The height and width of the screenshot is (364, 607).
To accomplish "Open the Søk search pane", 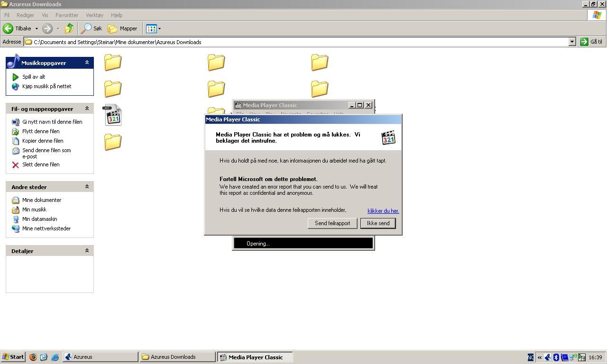I will [92, 28].
